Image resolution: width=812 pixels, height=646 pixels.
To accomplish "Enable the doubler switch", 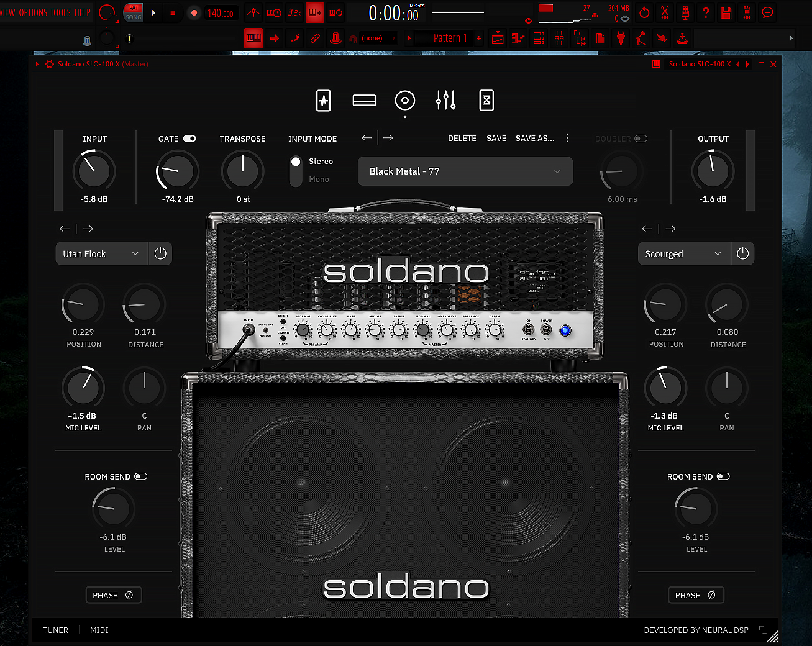I will point(641,139).
